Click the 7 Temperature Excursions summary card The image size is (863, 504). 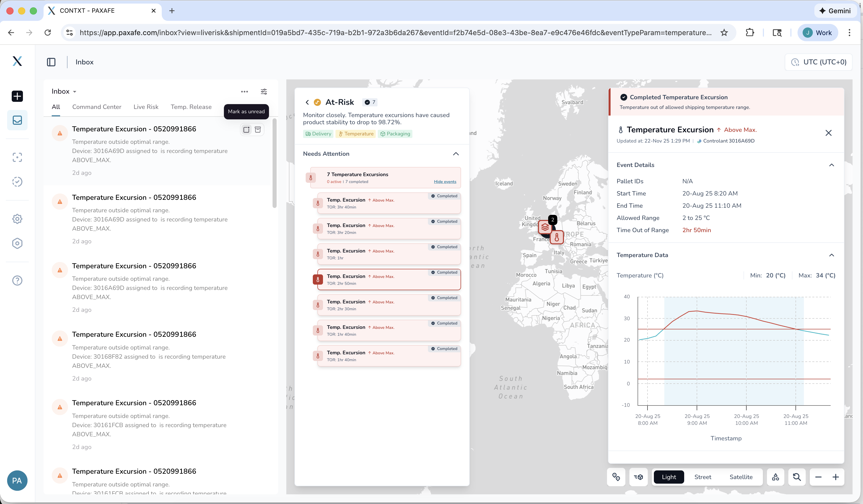click(x=386, y=178)
